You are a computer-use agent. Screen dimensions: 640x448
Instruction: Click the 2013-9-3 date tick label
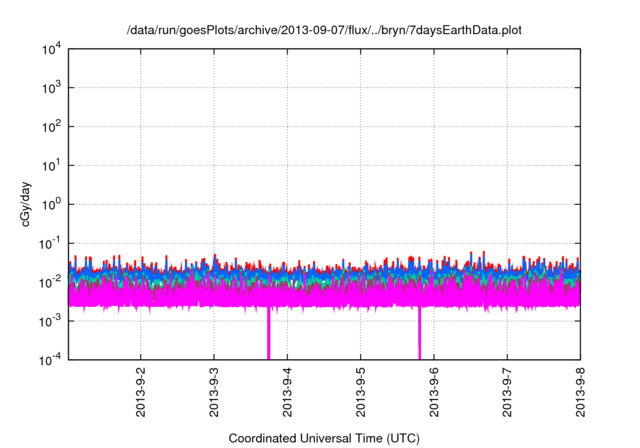coord(214,392)
